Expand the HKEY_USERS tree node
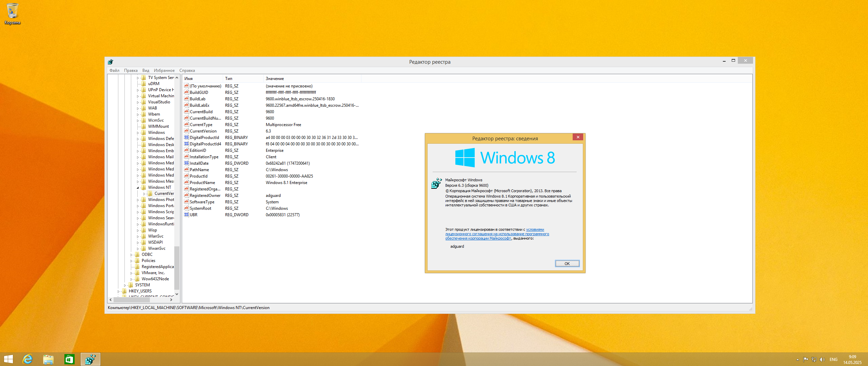 tap(118, 291)
